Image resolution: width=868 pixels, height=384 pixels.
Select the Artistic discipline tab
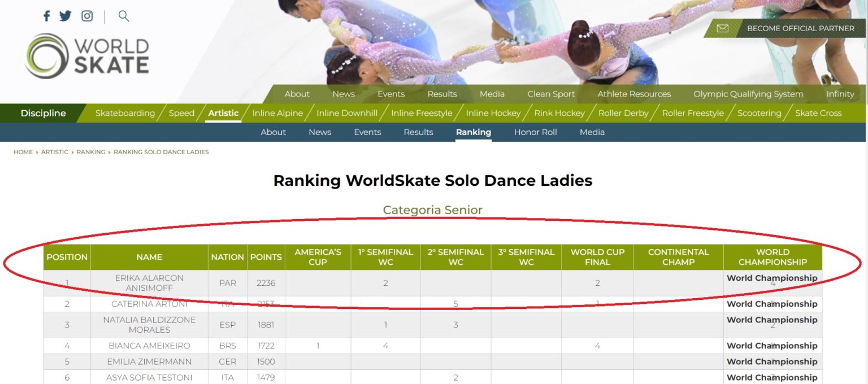point(223,113)
